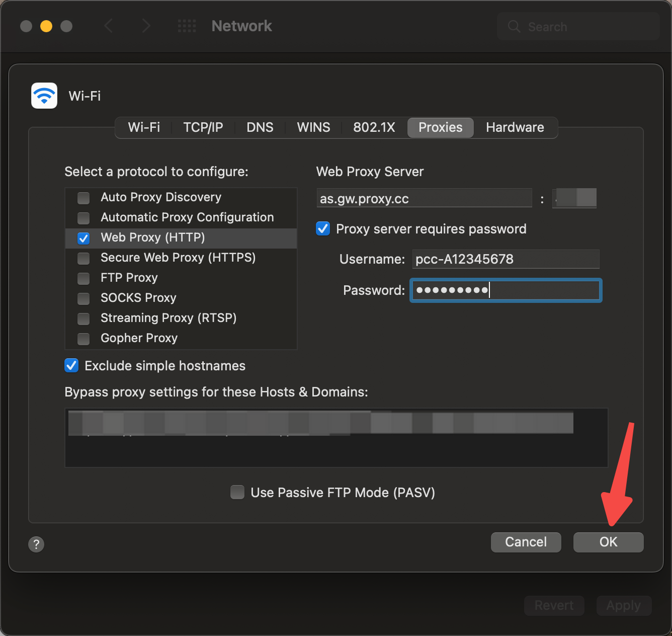Toggle Exclude simple hostnames checkbox
Image resolution: width=672 pixels, height=636 pixels.
[x=71, y=365]
